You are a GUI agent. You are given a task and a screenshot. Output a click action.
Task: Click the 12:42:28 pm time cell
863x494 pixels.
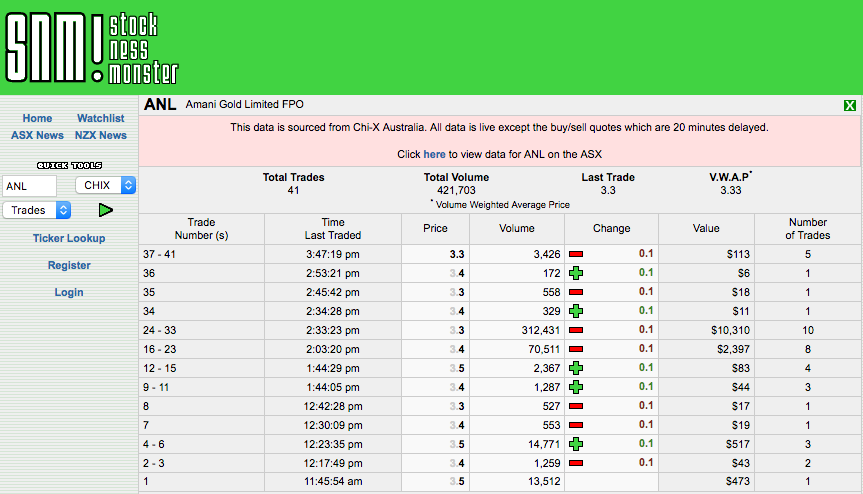[x=333, y=406]
